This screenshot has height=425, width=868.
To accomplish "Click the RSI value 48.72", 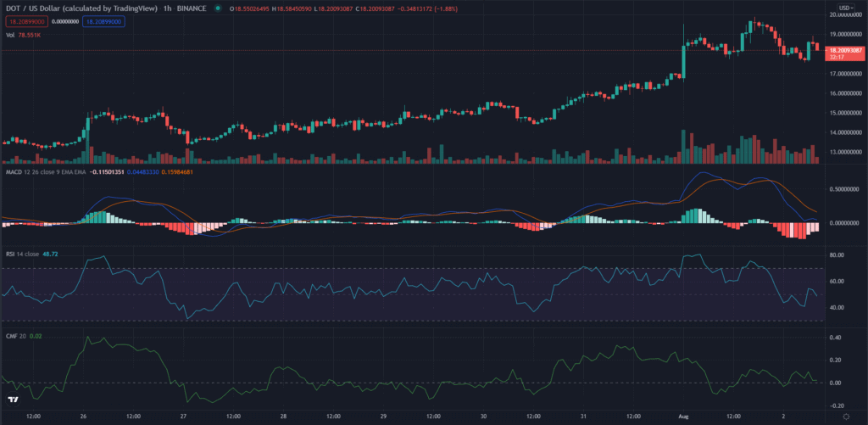I will pos(50,254).
